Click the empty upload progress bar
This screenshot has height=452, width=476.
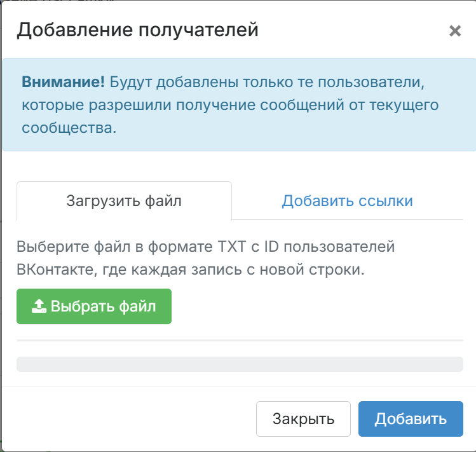[239, 364]
